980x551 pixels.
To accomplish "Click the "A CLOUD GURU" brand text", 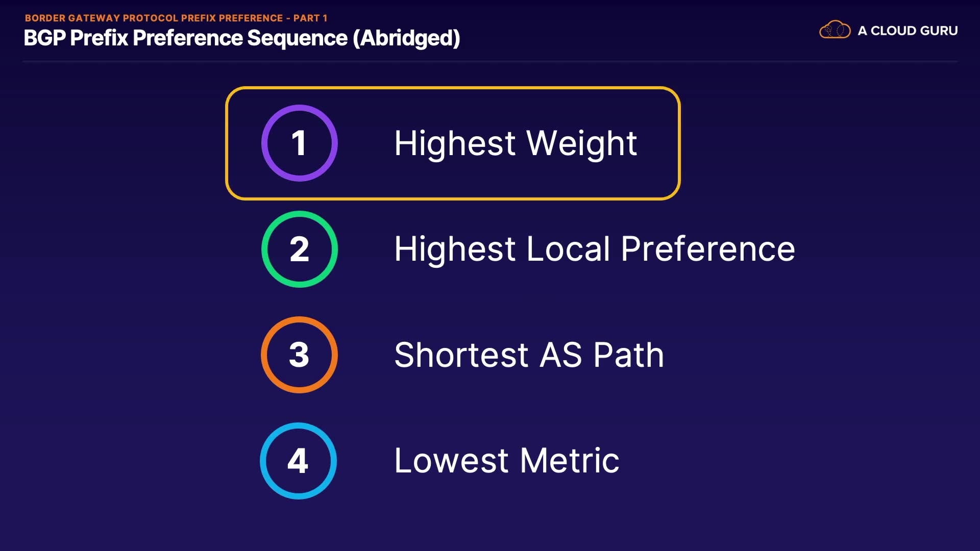I will tap(908, 31).
